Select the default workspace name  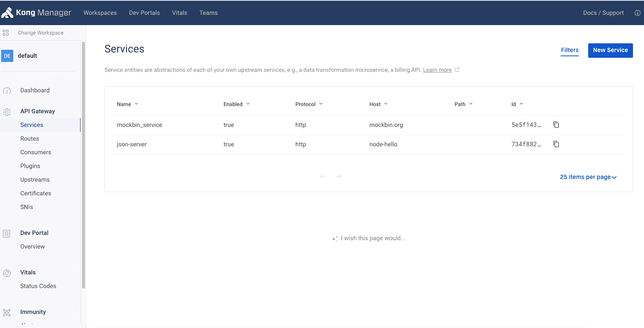pos(27,56)
